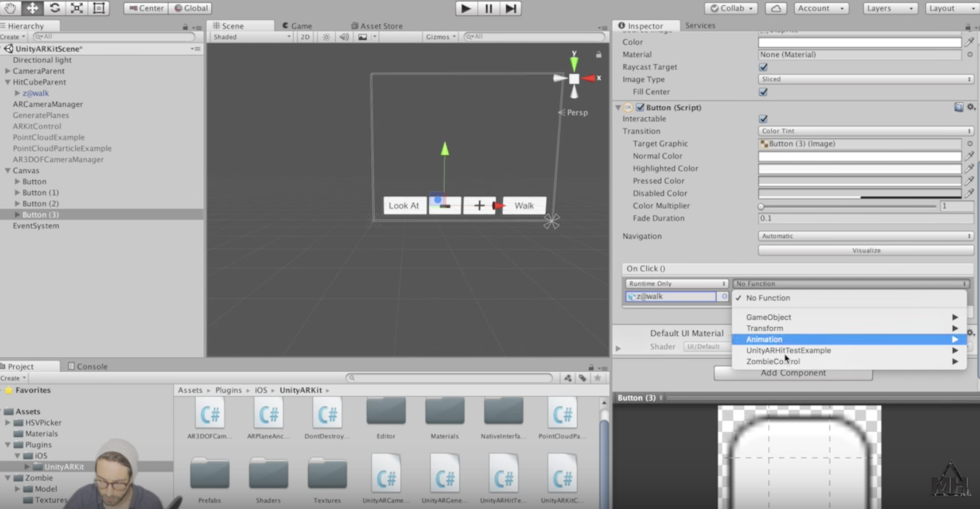Select the ARPlaneAnc script asset
The height and width of the screenshot is (509, 980).
pos(268,419)
